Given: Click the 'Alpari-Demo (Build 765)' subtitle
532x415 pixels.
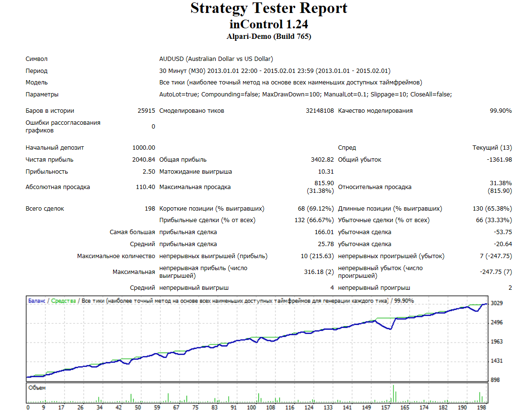Looking at the screenshot, I should click(269, 36).
